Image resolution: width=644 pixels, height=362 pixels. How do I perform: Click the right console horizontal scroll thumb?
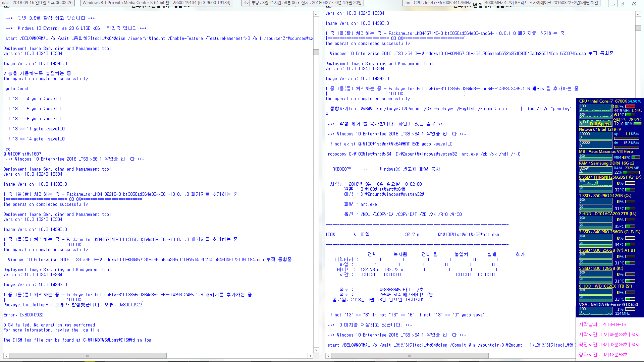pos(410,356)
